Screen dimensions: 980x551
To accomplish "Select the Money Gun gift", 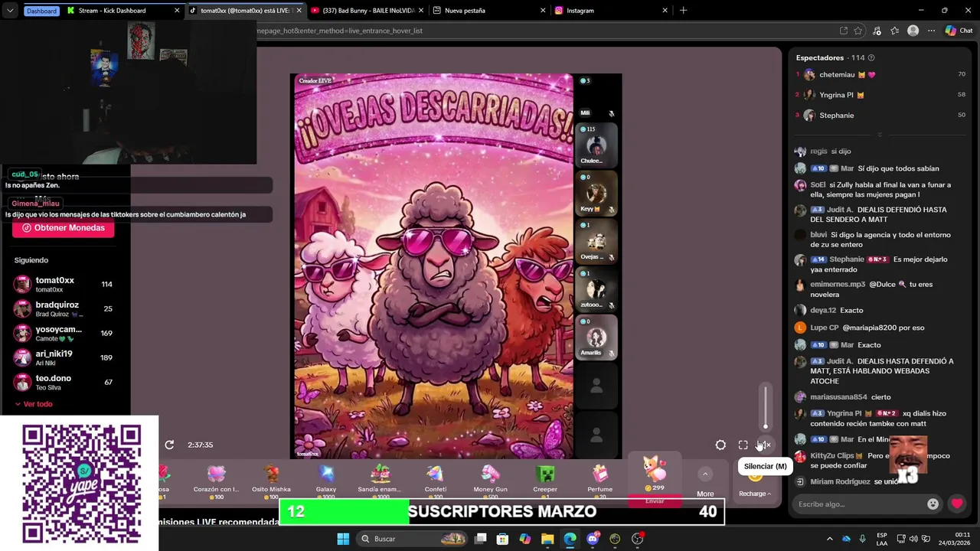I will pos(490,479).
